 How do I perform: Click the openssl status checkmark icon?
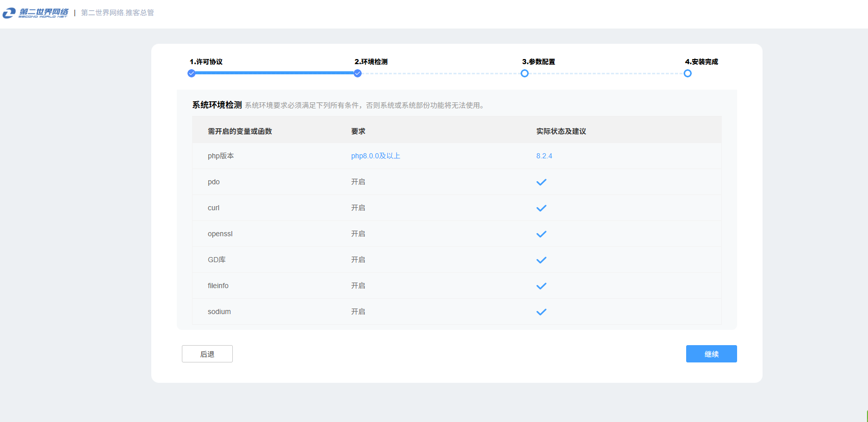[541, 234]
